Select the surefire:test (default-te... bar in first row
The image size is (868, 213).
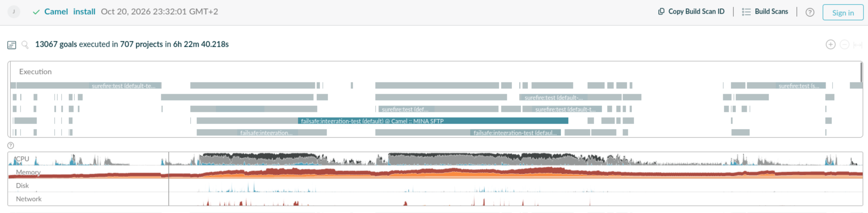point(125,85)
